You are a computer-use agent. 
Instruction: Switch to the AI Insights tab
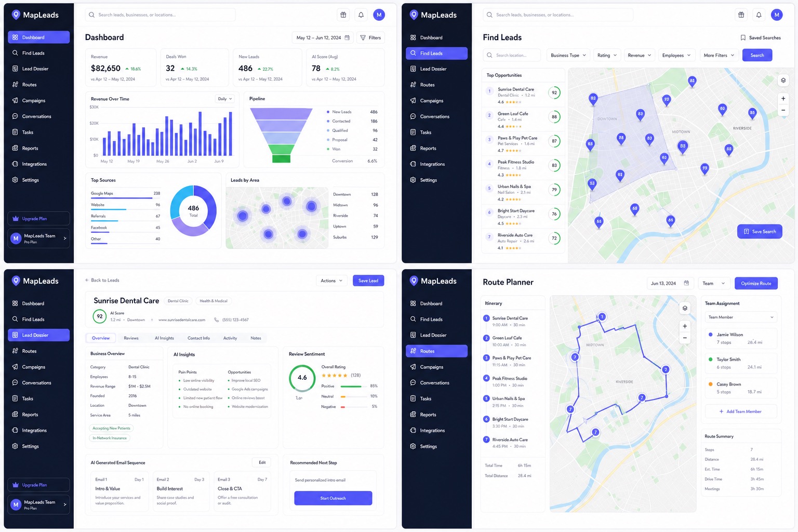click(164, 338)
